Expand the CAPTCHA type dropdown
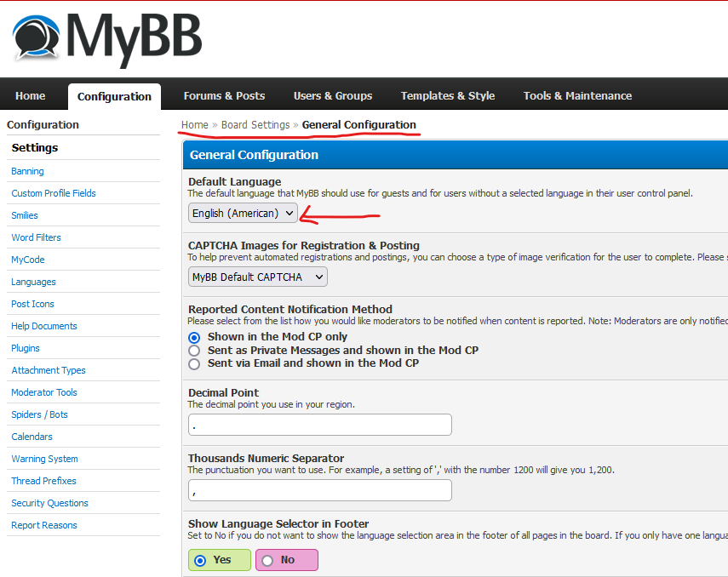The width and height of the screenshot is (728, 577). tap(258, 277)
